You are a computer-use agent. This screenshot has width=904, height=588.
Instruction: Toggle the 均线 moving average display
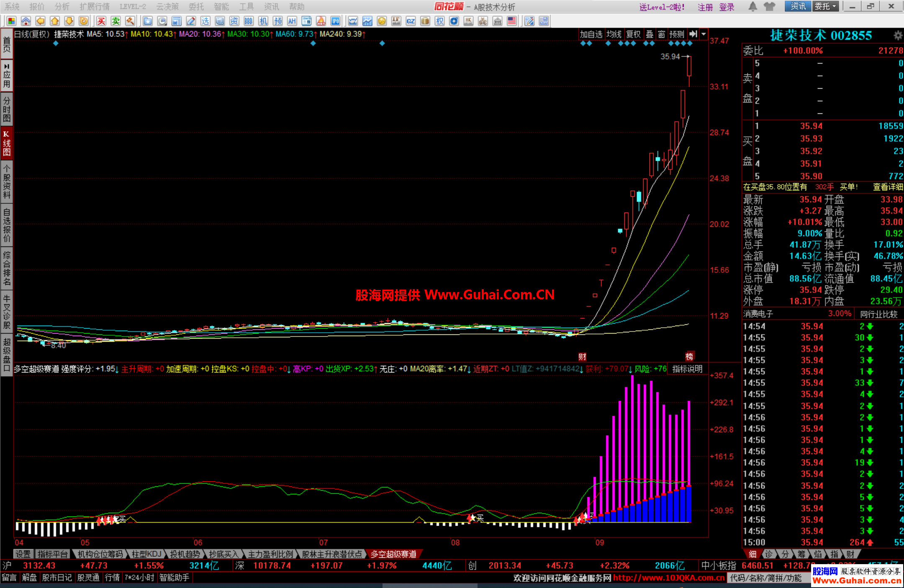coord(614,34)
